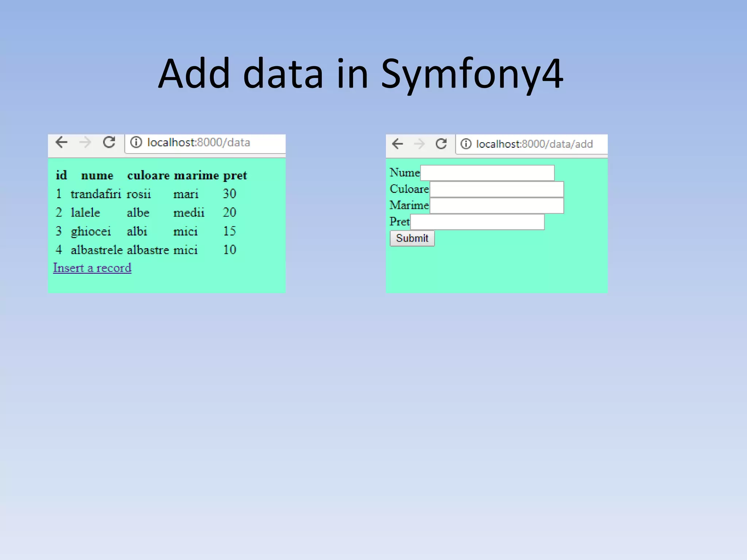This screenshot has width=747, height=560.
Task: Click the localhost:8000/data/add address bar
Action: pyautogui.click(x=531, y=144)
